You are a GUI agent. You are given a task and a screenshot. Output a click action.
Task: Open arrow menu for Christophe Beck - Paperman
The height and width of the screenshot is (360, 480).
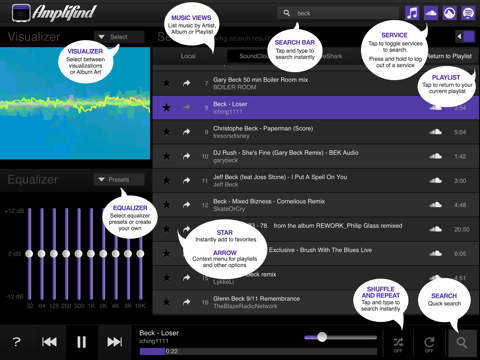point(187,132)
